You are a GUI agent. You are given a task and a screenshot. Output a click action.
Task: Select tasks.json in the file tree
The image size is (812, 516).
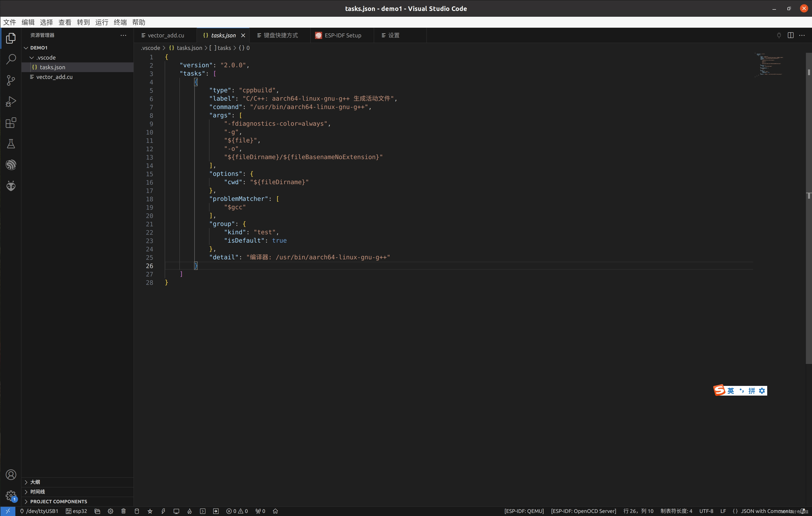[x=78, y=67]
